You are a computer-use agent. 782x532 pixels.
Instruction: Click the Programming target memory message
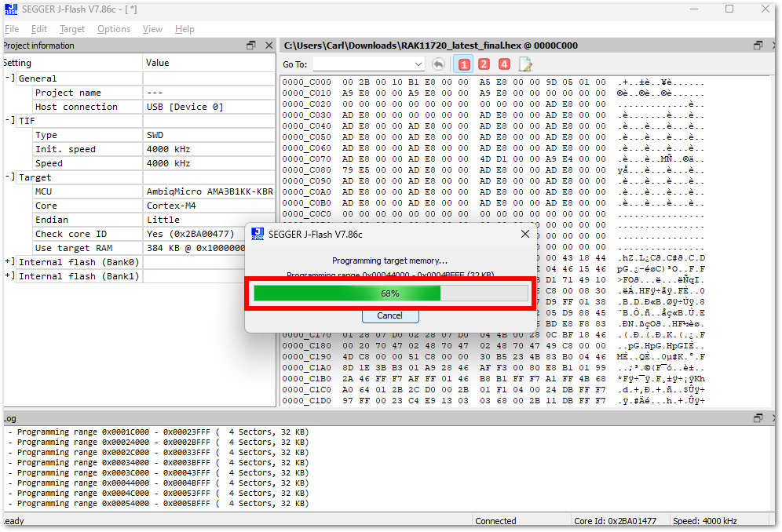click(390, 261)
